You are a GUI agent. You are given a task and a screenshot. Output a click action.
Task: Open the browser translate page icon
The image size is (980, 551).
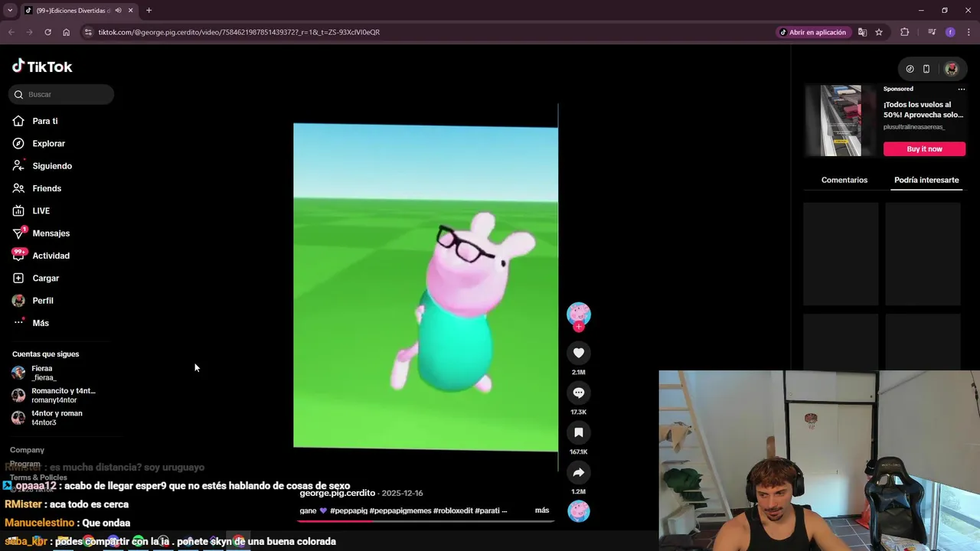click(x=863, y=32)
